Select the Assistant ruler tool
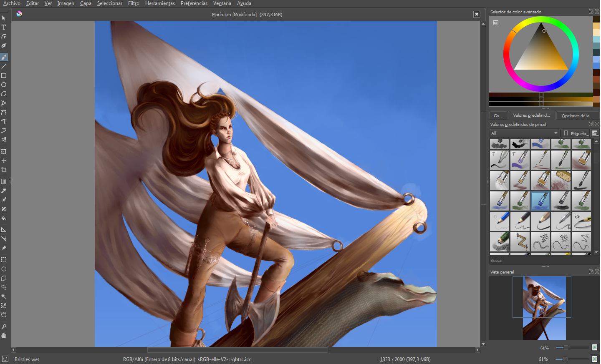 tap(4, 230)
